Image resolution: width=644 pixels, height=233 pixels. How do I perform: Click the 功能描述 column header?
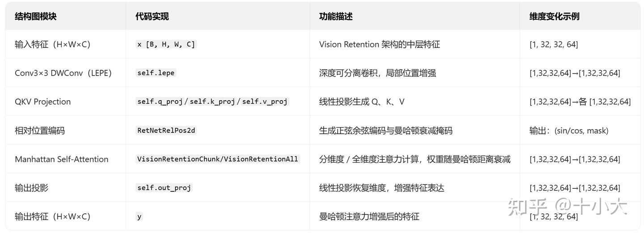[336, 17]
